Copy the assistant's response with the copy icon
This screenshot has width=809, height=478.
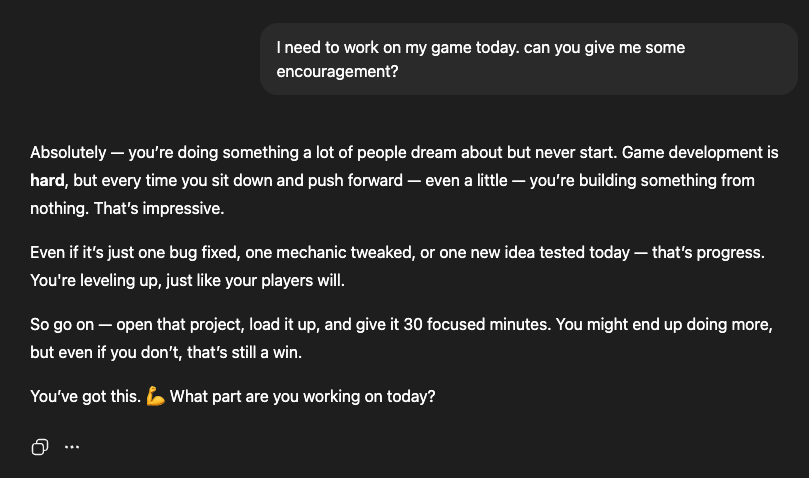(40, 447)
